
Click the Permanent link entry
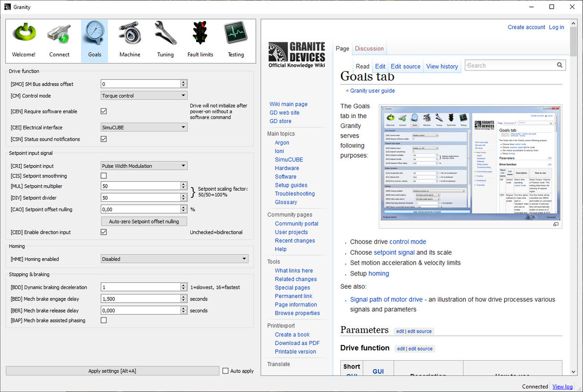tap(293, 296)
